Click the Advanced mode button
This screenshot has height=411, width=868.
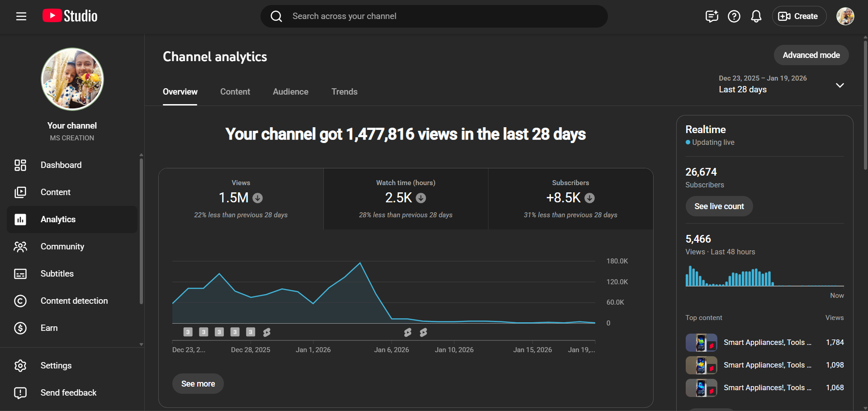tap(811, 55)
